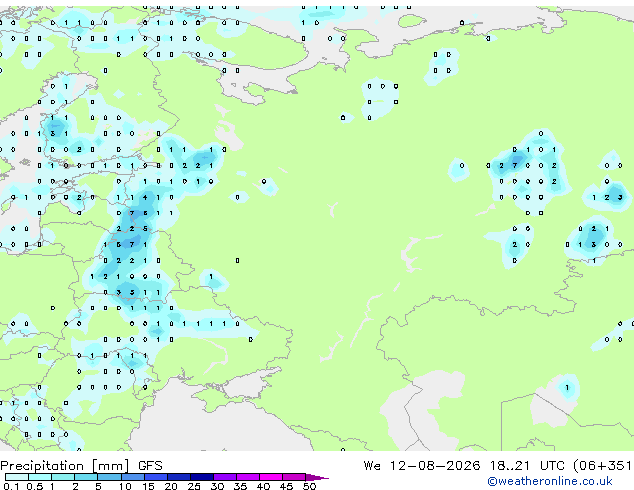Image resolution: width=634 pixels, height=490 pixels.
Task: Click the '35' legend scale label
Action: click(240, 486)
